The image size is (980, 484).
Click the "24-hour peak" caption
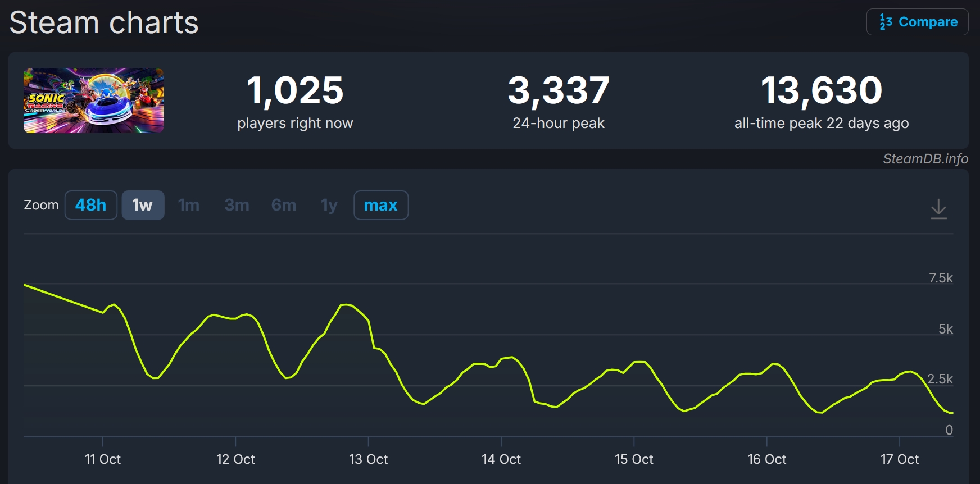click(x=559, y=123)
